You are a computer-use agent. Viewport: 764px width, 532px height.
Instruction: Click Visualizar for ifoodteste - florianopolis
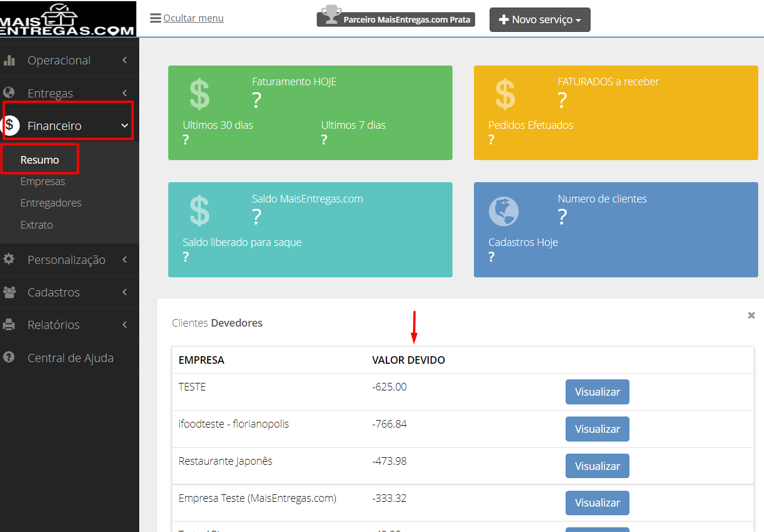click(598, 429)
